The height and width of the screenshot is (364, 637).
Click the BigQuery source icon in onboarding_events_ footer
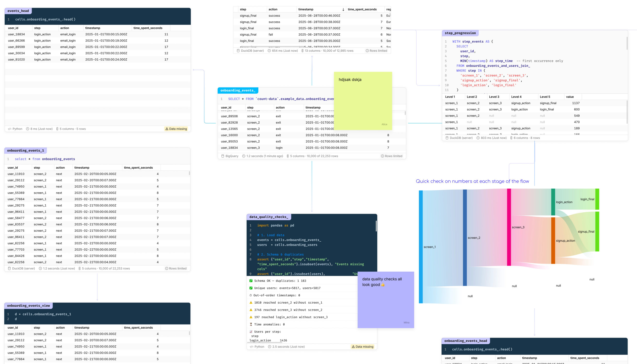pyautogui.click(x=223, y=156)
